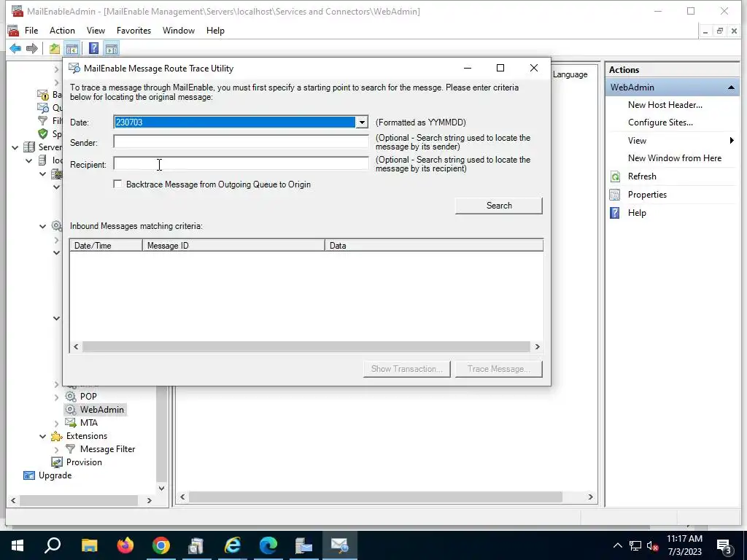
Task: Click Configure Sites action link
Action: tap(660, 122)
